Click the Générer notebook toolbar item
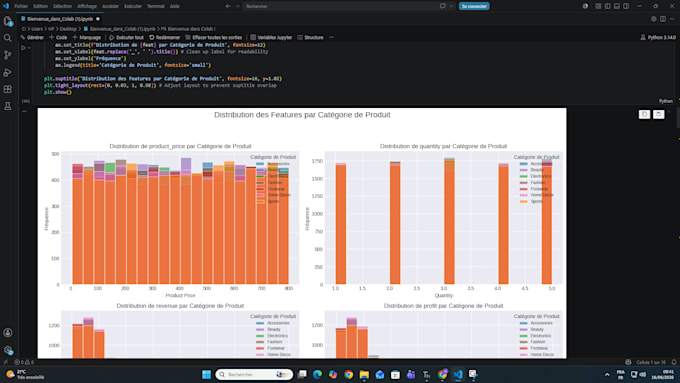Image resolution: width=680 pixels, height=383 pixels. click(33, 37)
